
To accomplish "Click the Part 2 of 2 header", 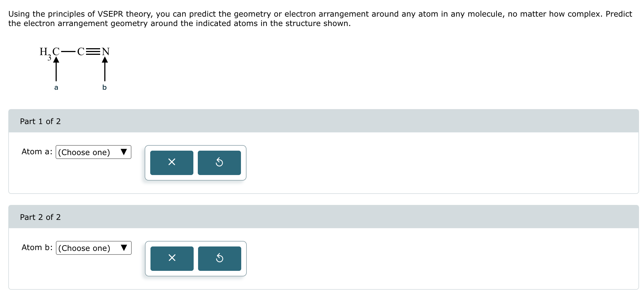I will (41, 217).
